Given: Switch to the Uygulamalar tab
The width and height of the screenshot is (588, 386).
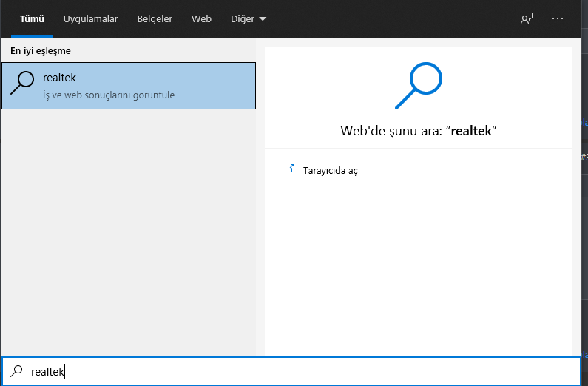Looking at the screenshot, I should [x=90, y=18].
